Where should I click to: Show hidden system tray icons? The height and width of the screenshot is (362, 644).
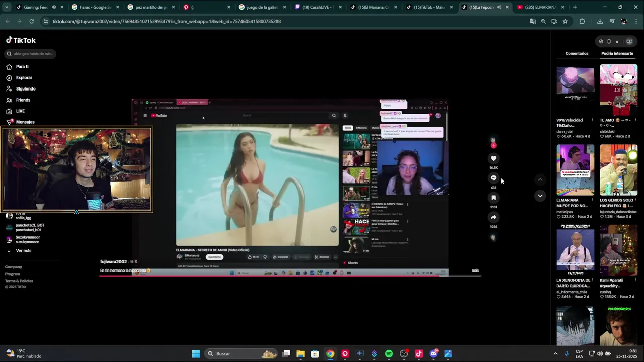click(555, 354)
